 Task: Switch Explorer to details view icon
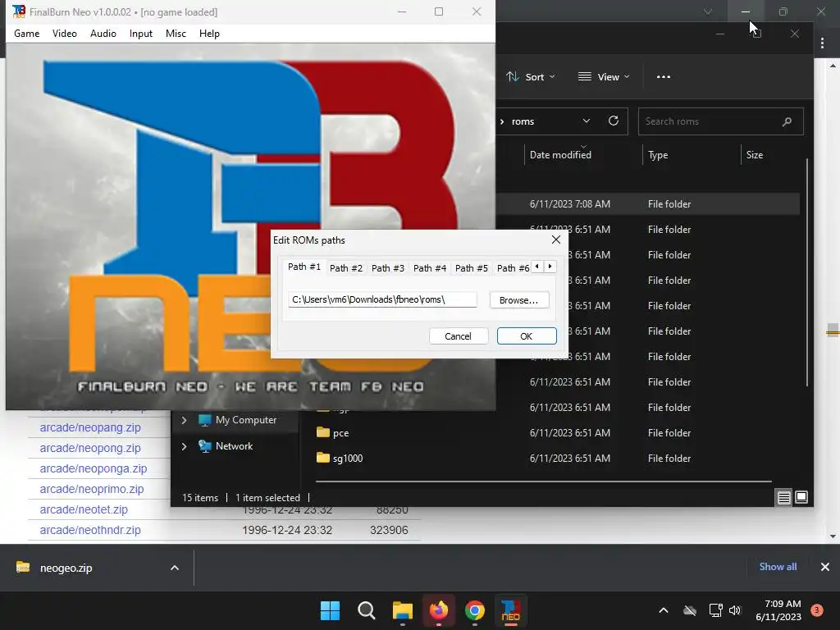tap(783, 498)
